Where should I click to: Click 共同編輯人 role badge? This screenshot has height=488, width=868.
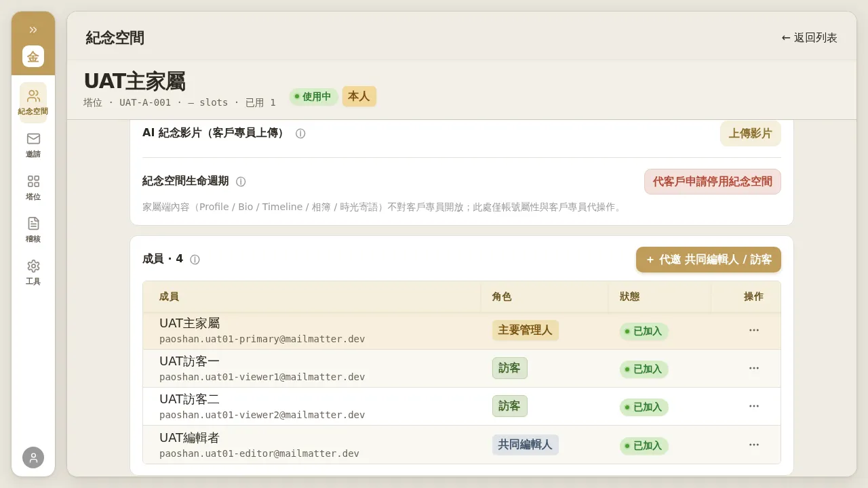526,445
